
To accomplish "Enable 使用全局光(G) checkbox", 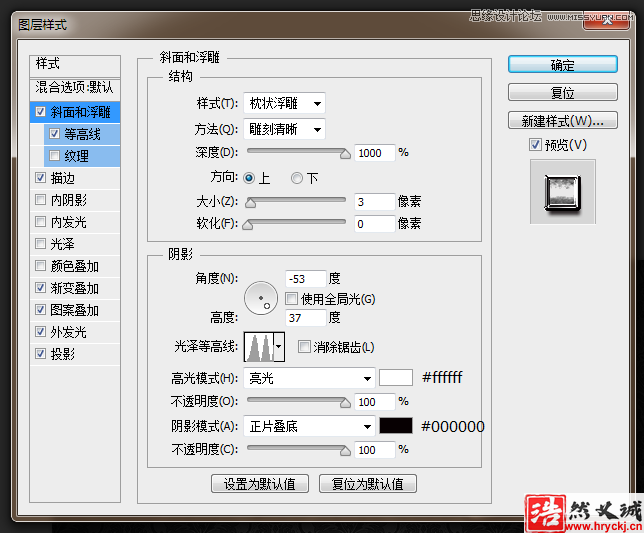I will 292,299.
